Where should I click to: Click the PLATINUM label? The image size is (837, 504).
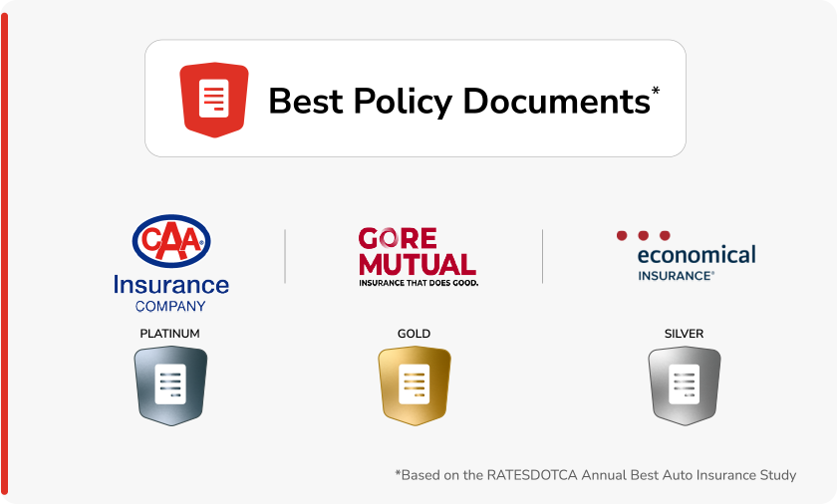169,334
